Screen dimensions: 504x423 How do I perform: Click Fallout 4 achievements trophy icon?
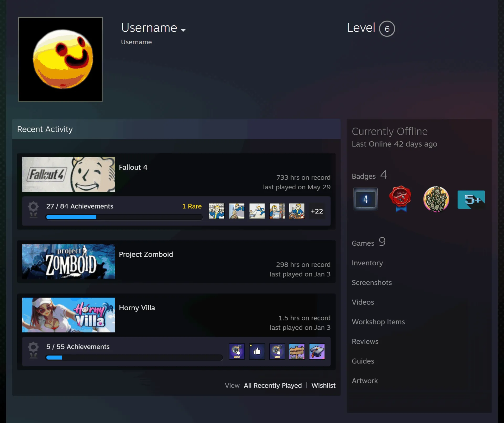point(33,210)
